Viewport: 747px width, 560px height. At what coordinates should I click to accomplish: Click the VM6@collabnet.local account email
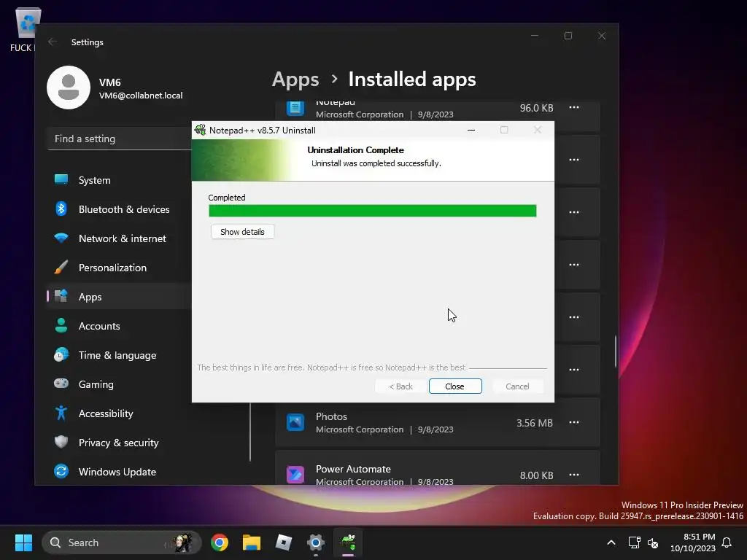coord(141,96)
